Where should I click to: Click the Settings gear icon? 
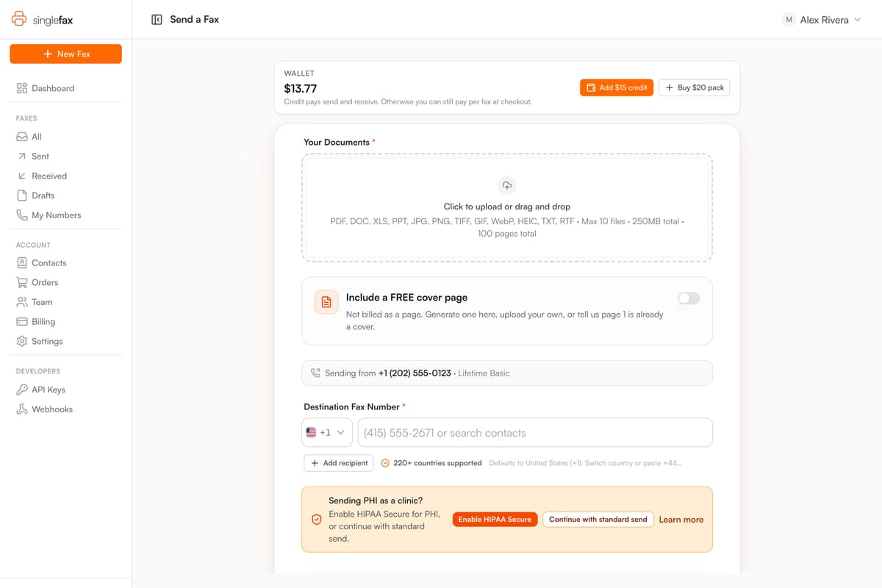(22, 342)
